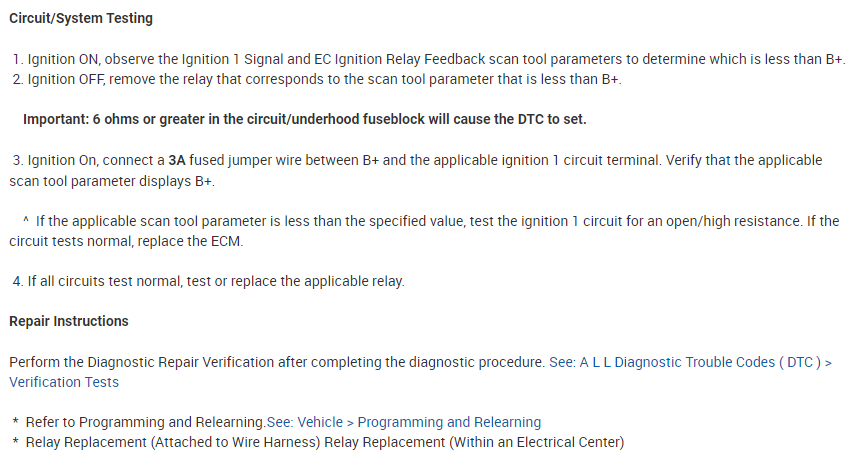Click the Repair Instructions heading

(x=69, y=321)
